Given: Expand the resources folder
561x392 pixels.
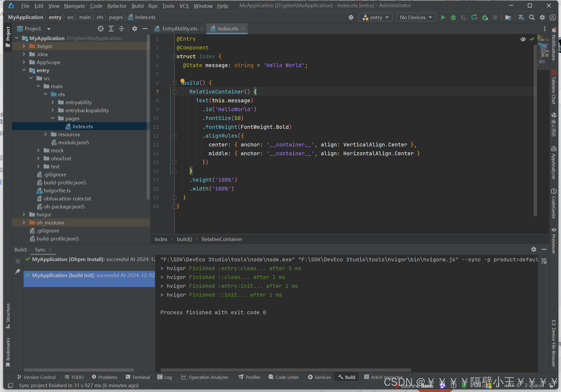Looking at the screenshot, I should (45, 134).
